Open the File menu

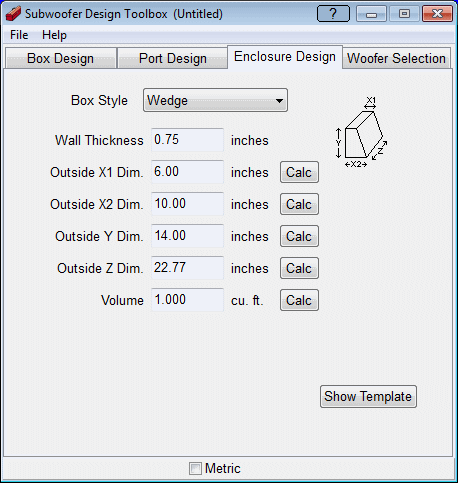pyautogui.click(x=19, y=35)
